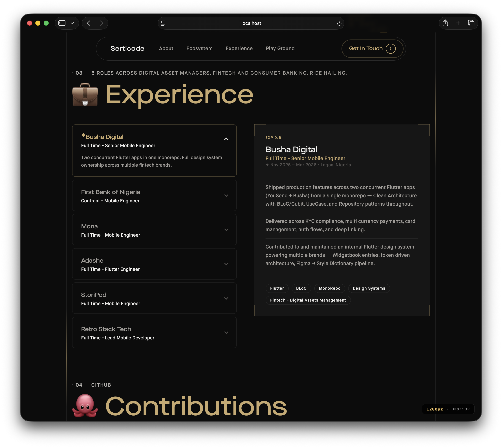The width and height of the screenshot is (502, 448).
Task: Click the 04 — GITHUB label
Action: click(x=92, y=385)
